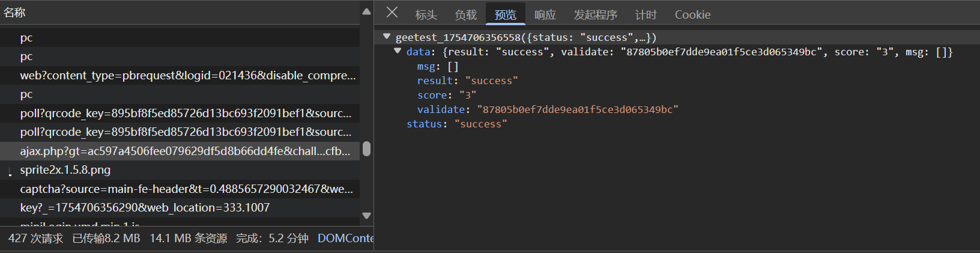980x253 pixels.
Task: Click the 名称 column header
Action: pyautogui.click(x=15, y=13)
